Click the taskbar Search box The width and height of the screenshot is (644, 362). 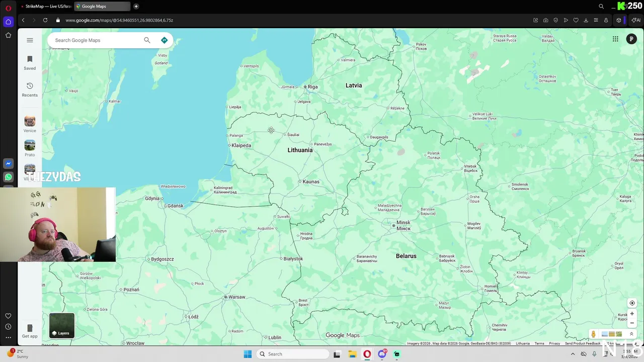[292, 354]
